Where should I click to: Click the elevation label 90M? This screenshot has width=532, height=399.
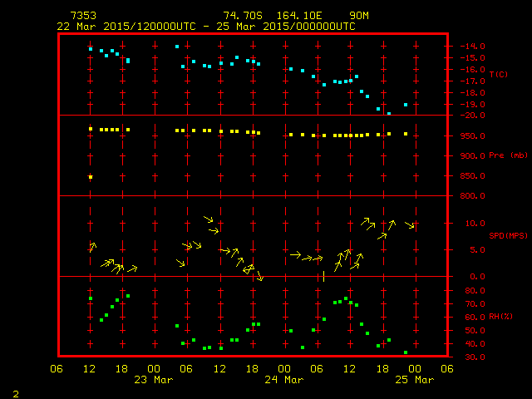pyautogui.click(x=359, y=16)
